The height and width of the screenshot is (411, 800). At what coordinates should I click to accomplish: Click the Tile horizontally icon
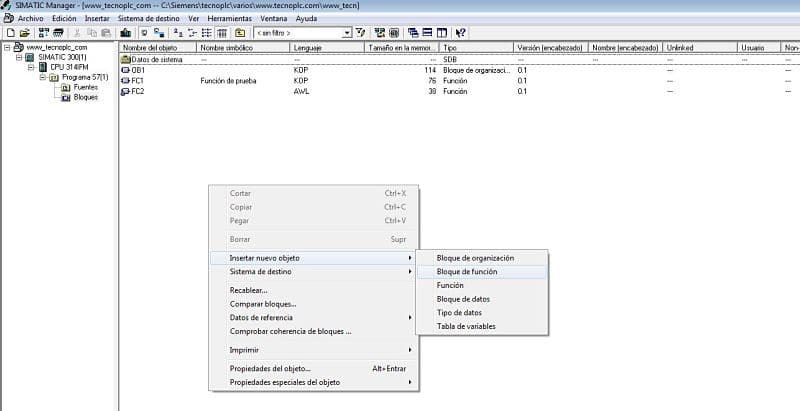click(x=428, y=33)
